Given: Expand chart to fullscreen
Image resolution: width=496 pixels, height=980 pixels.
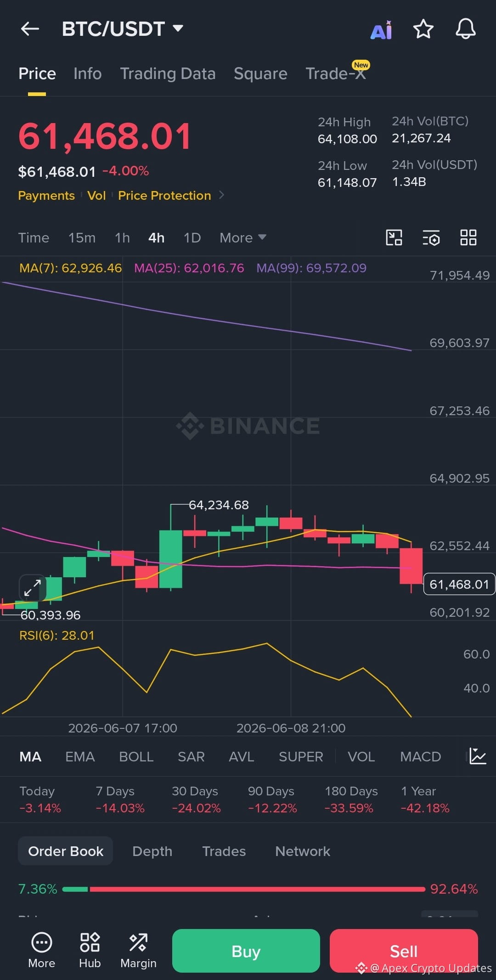Looking at the screenshot, I should coord(33,587).
